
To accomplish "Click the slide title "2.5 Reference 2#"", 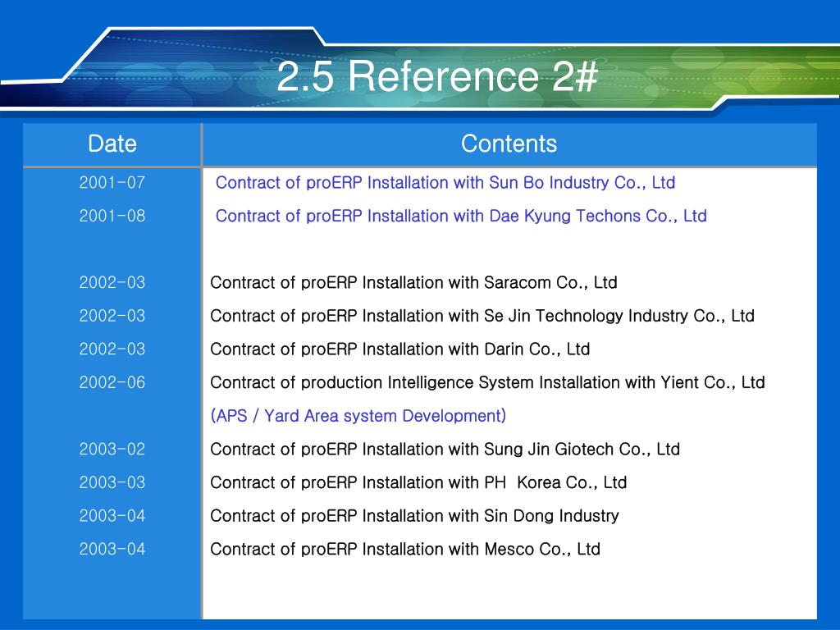I will pos(437,76).
